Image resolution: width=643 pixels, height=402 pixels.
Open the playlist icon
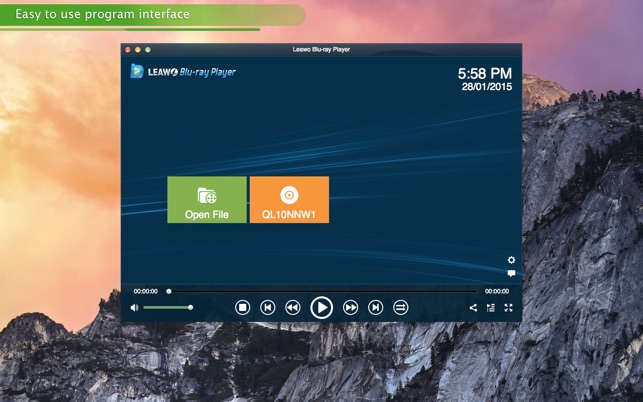(x=490, y=308)
